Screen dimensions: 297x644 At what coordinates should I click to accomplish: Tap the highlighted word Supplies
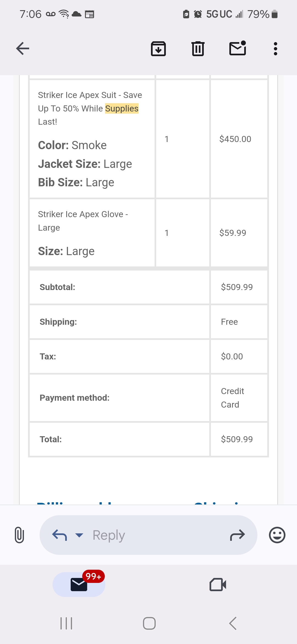(122, 108)
